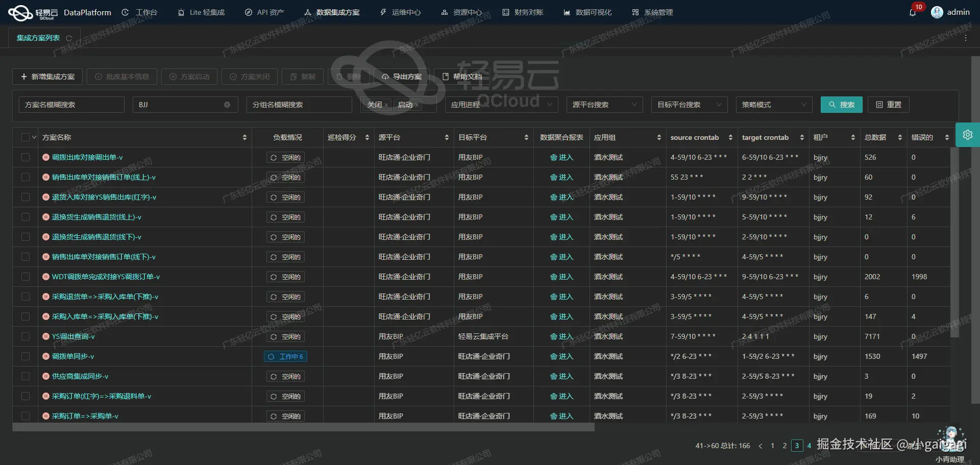The height and width of the screenshot is (465, 980).
Task: Click the admin avatar icon
Action: coord(937,12)
